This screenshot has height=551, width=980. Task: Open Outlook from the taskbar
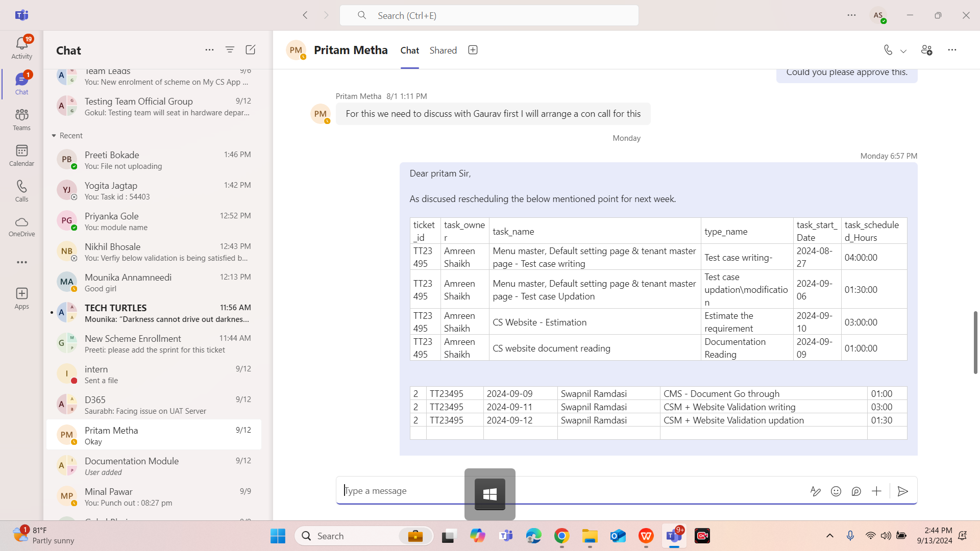tap(618, 536)
